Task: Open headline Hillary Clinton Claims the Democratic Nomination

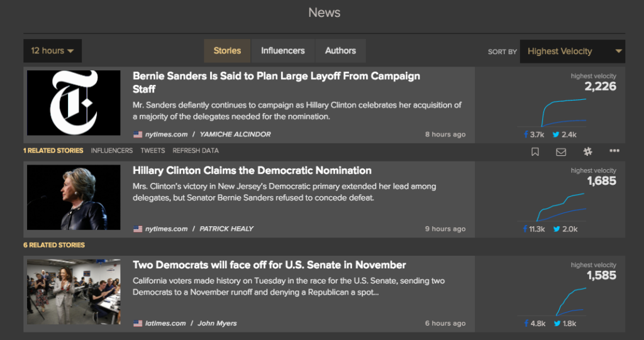Action: click(252, 170)
